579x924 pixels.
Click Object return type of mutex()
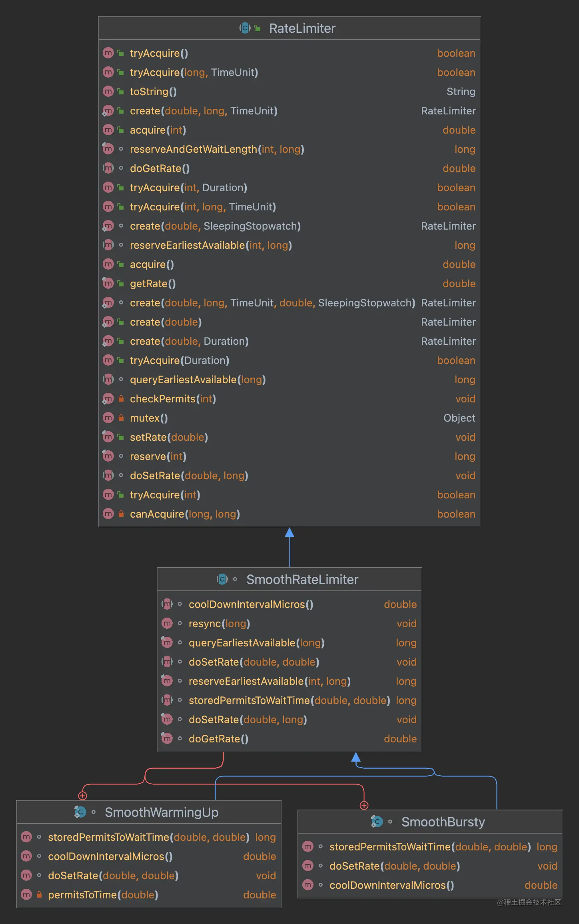459,418
